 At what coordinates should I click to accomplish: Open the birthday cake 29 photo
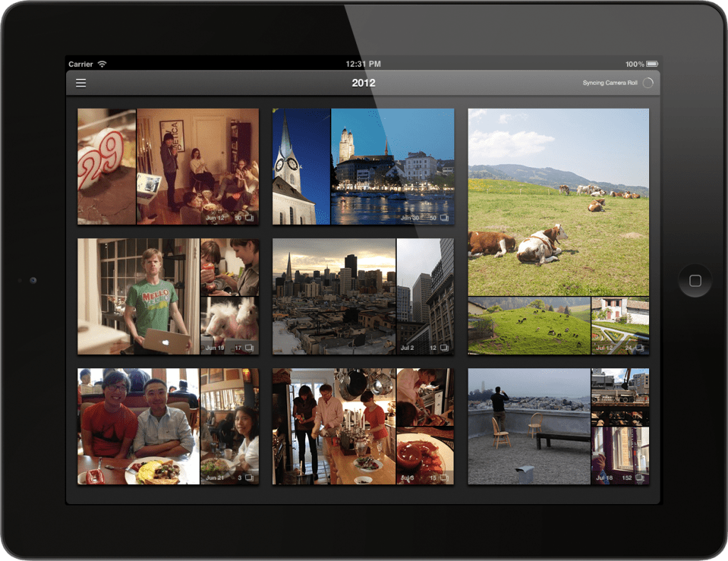pyautogui.click(x=106, y=166)
